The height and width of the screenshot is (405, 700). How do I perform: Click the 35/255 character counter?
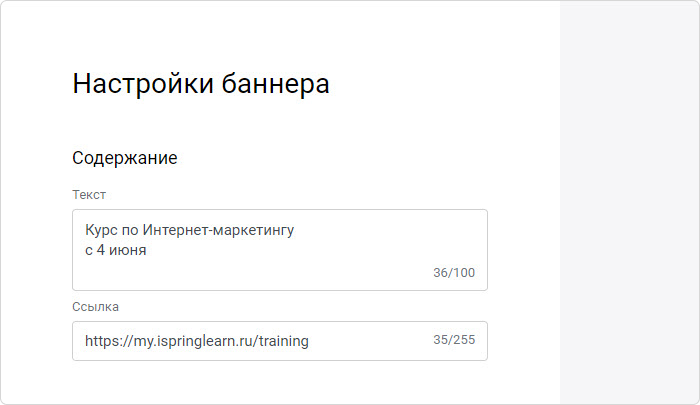pyautogui.click(x=454, y=340)
